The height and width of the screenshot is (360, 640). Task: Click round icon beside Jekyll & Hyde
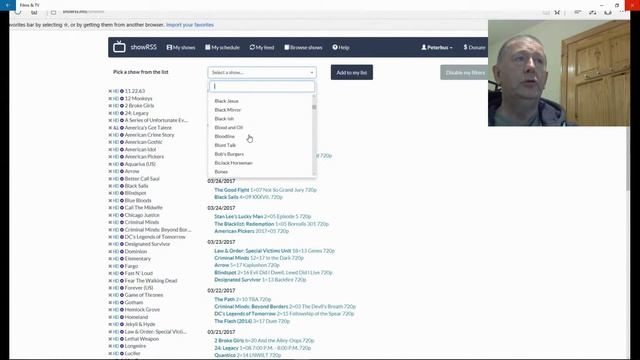[122, 324]
